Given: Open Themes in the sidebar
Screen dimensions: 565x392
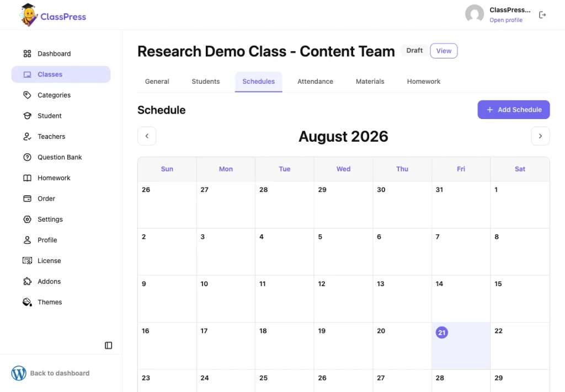Looking at the screenshot, I should coord(61,302).
